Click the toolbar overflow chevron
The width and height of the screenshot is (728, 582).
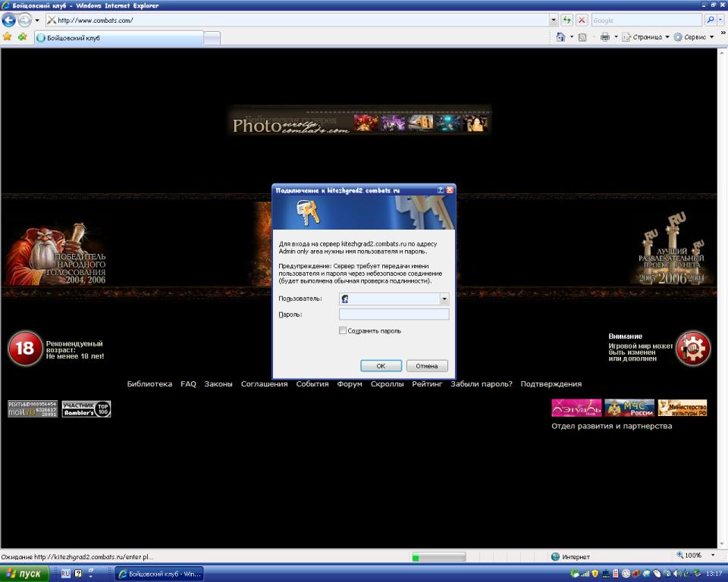click(x=723, y=33)
